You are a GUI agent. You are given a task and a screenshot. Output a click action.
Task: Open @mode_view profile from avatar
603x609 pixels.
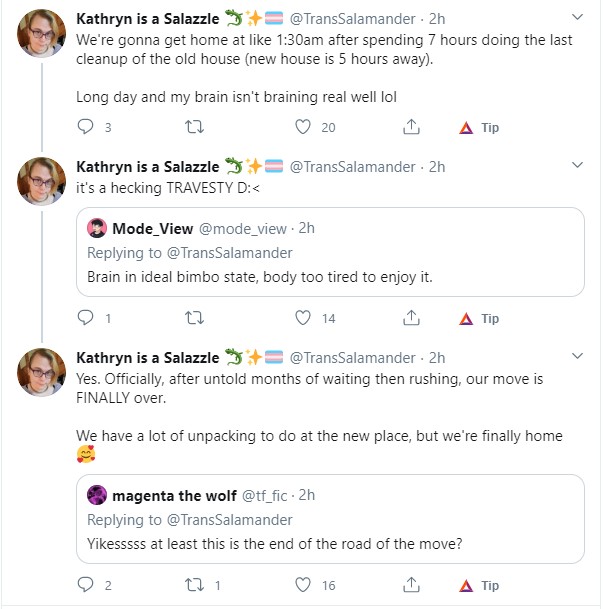[97, 228]
